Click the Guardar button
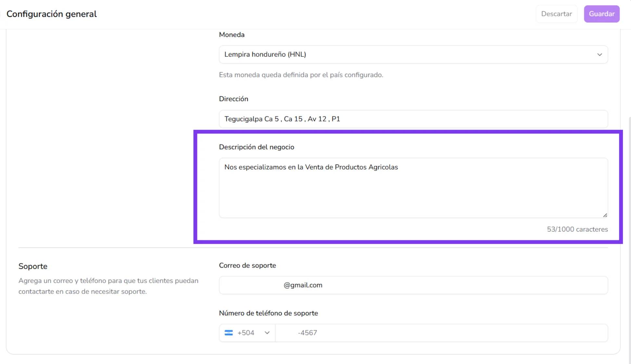The width and height of the screenshot is (631, 364). coord(601,14)
